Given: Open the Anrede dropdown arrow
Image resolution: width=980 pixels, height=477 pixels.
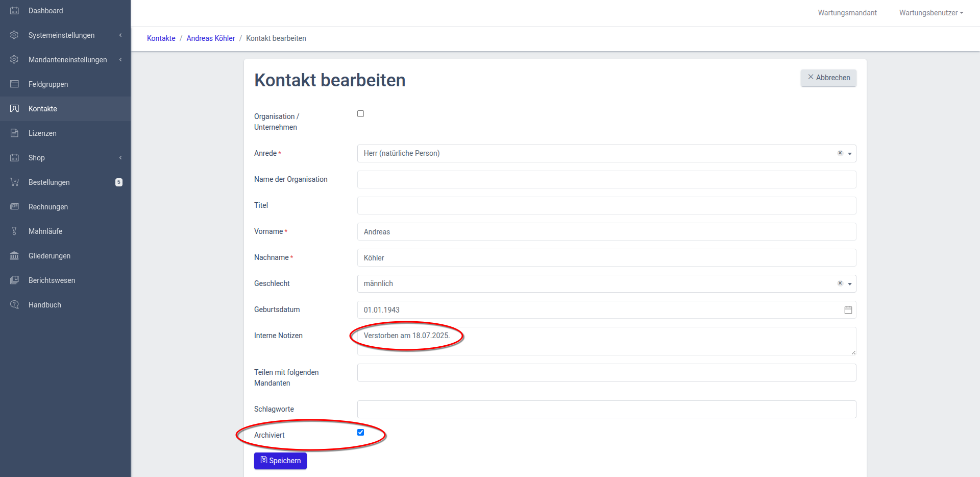Looking at the screenshot, I should pos(850,154).
